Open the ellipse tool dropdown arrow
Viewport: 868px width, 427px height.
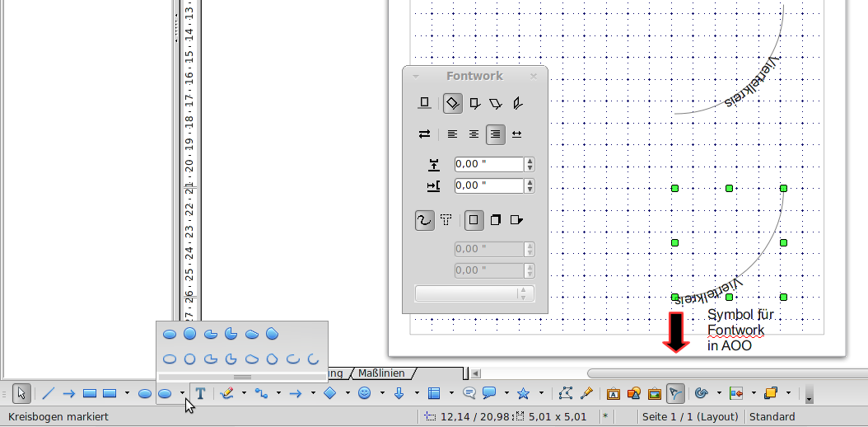click(x=183, y=394)
